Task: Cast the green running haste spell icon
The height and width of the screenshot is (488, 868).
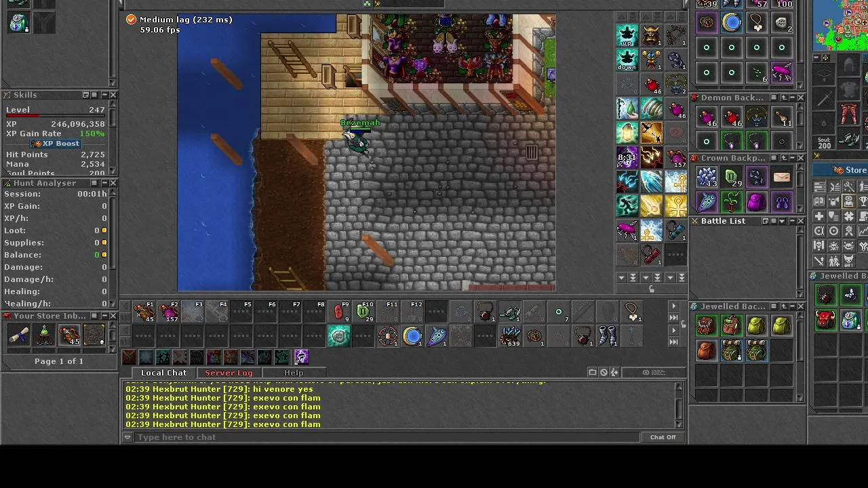Action: [x=627, y=206]
